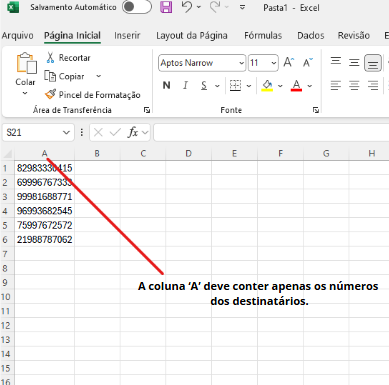The width and height of the screenshot is (389, 385).
Task: Align text to middle vertically
Action: (354, 62)
